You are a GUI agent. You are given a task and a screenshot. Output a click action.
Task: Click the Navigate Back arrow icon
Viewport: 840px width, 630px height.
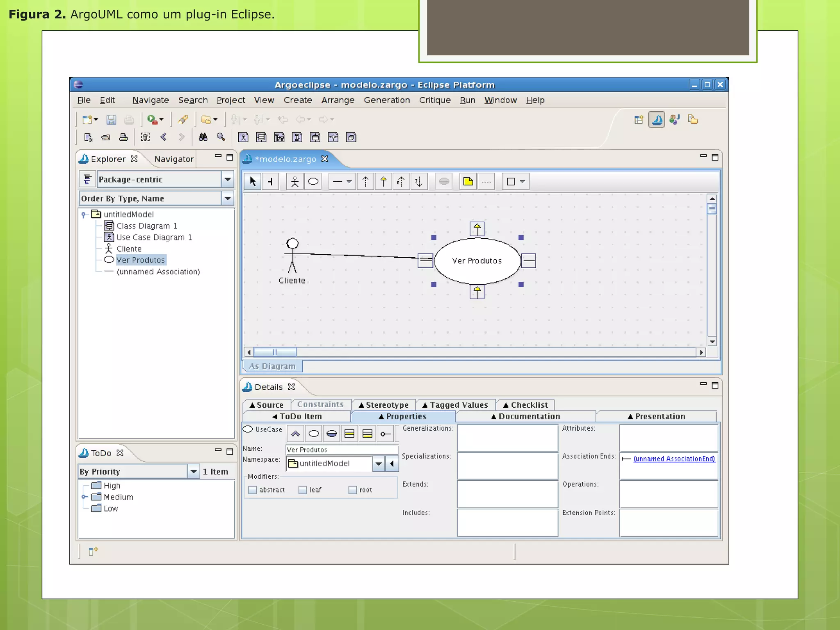click(x=163, y=137)
